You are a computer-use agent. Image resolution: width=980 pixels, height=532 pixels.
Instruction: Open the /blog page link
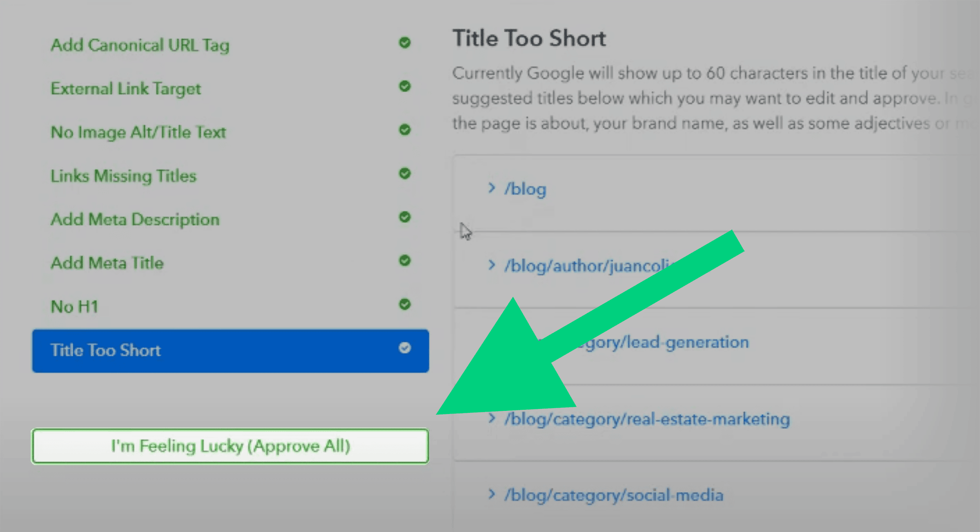pos(525,189)
